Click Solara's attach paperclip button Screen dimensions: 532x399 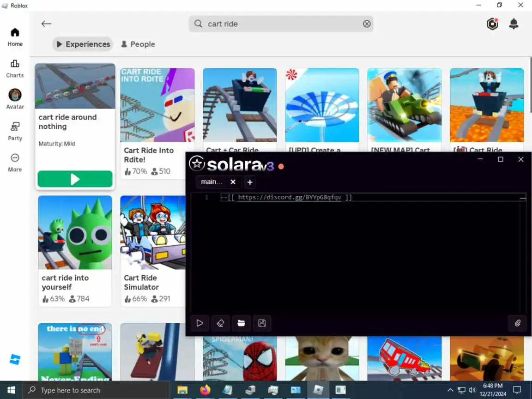(517, 323)
